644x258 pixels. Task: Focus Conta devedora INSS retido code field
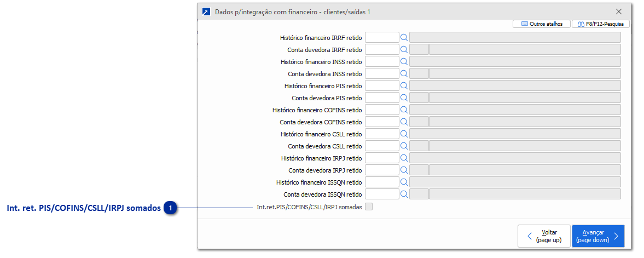(382, 73)
